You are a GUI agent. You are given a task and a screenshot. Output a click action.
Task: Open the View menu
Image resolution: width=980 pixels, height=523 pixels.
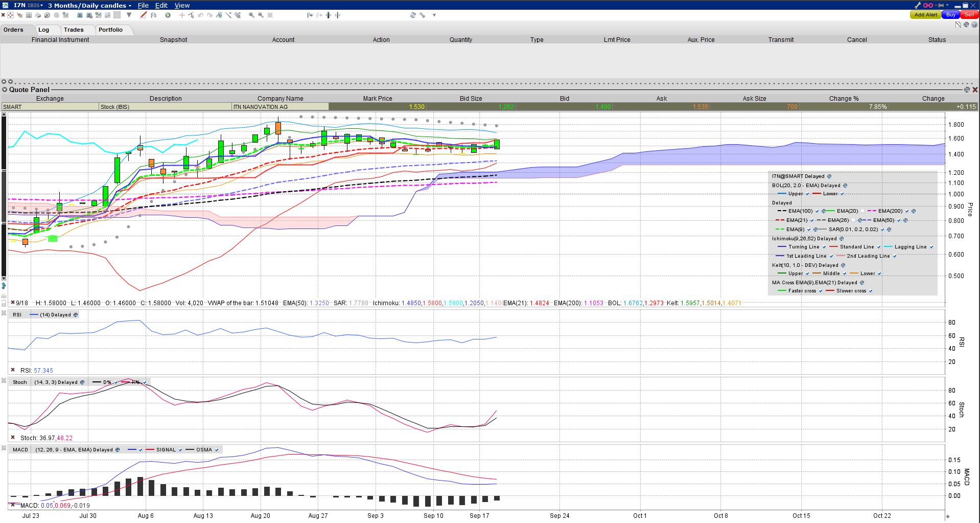[x=182, y=5]
